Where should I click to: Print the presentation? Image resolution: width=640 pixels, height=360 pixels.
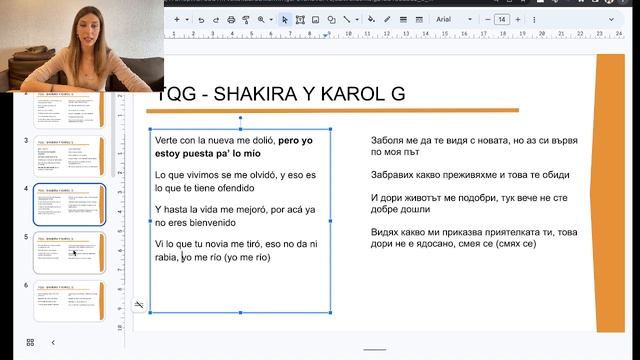click(231, 20)
